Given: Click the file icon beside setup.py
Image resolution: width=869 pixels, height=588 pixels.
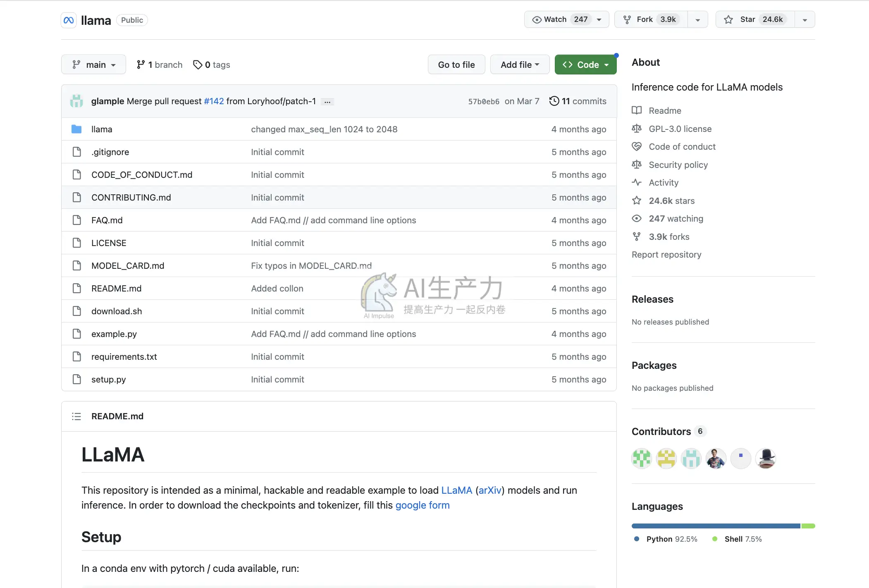Looking at the screenshot, I should pyautogui.click(x=76, y=379).
